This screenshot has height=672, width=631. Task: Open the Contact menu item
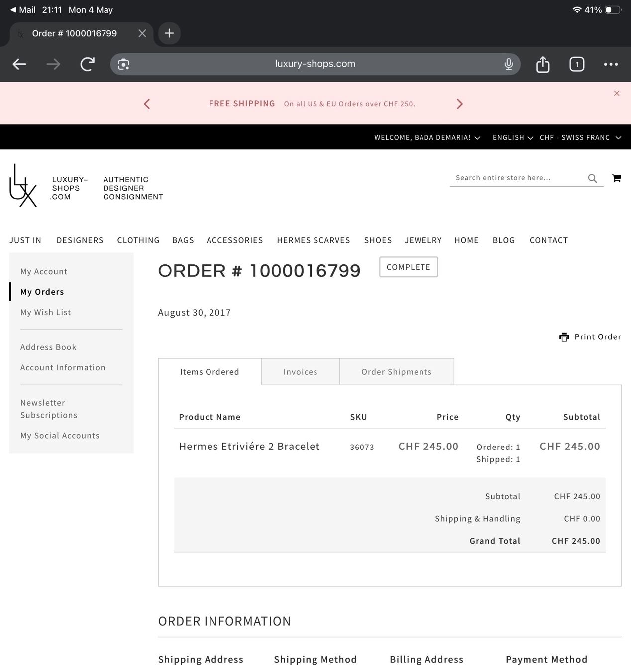[549, 240]
